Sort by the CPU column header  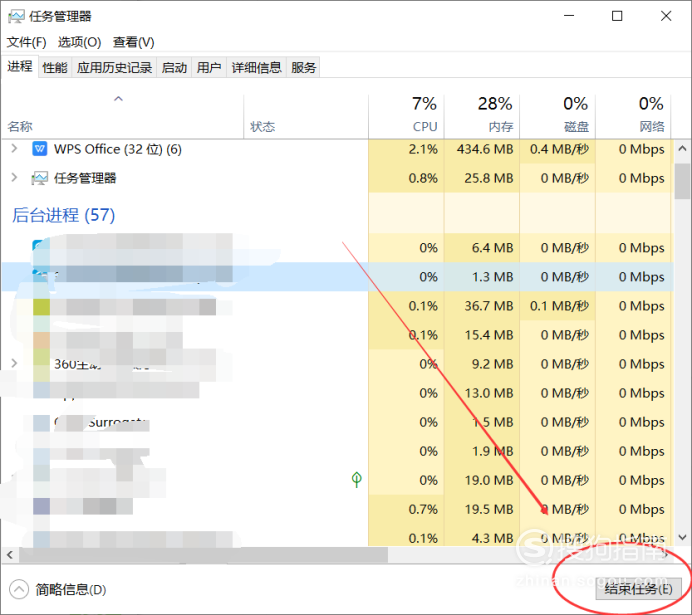coord(406,116)
